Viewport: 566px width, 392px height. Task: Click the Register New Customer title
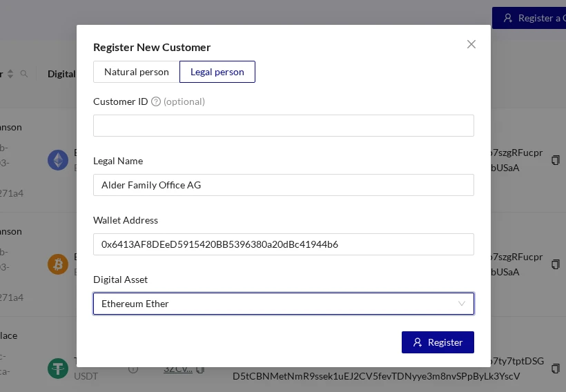point(152,48)
